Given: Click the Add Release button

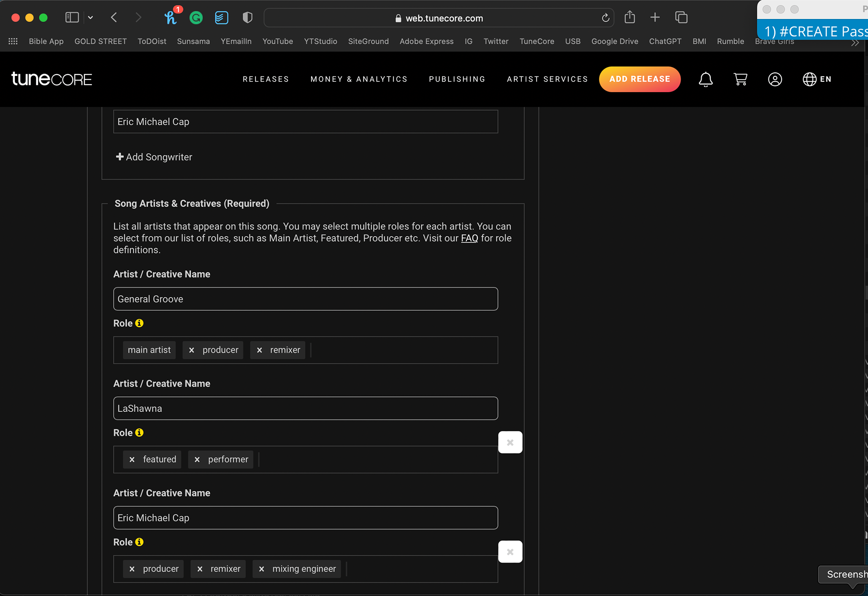Looking at the screenshot, I should 640,79.
